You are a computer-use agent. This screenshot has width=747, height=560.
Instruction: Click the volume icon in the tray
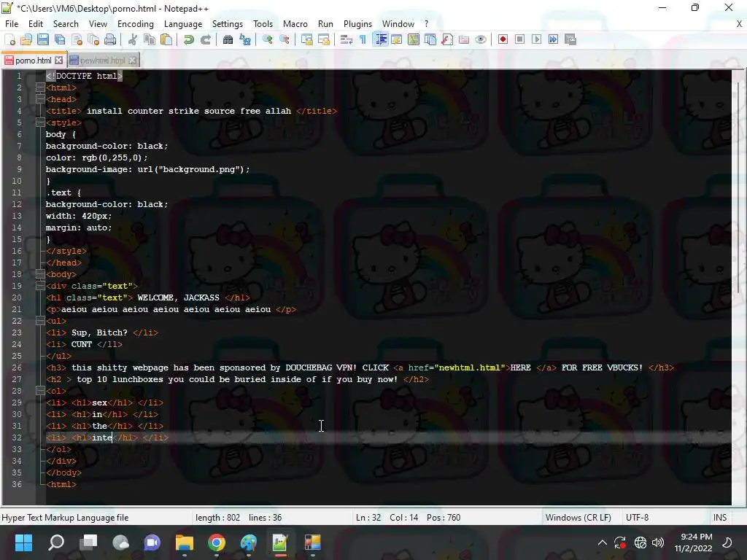[658, 542]
